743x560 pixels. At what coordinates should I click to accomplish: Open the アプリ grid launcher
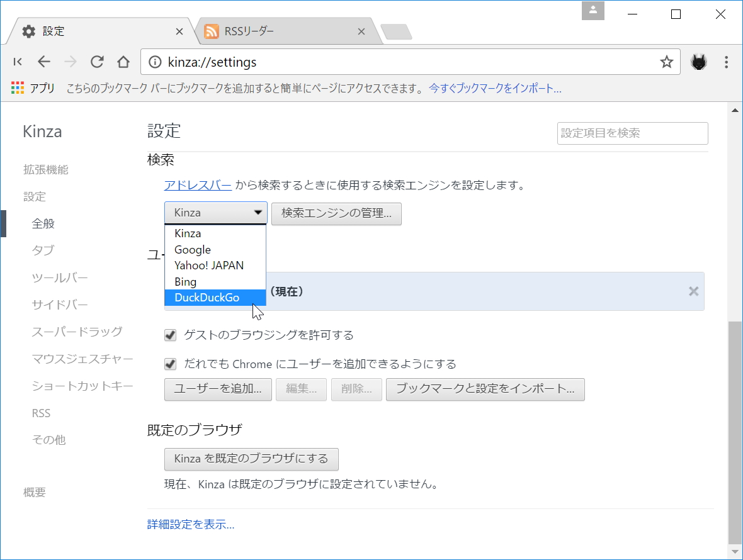pyautogui.click(x=17, y=88)
